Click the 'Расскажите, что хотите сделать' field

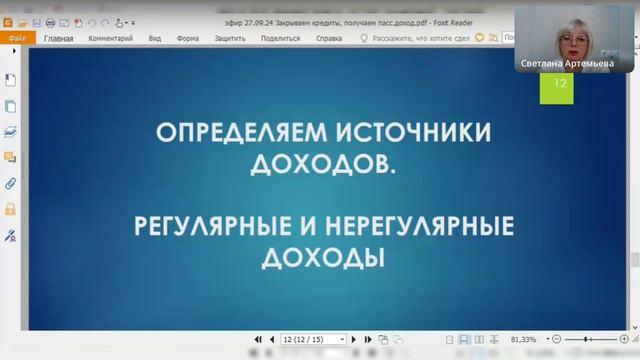pyautogui.click(x=421, y=38)
